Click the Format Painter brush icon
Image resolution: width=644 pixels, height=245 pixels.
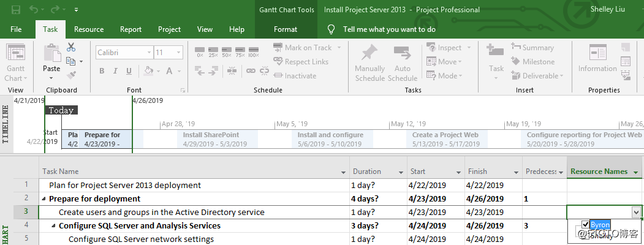click(x=71, y=75)
